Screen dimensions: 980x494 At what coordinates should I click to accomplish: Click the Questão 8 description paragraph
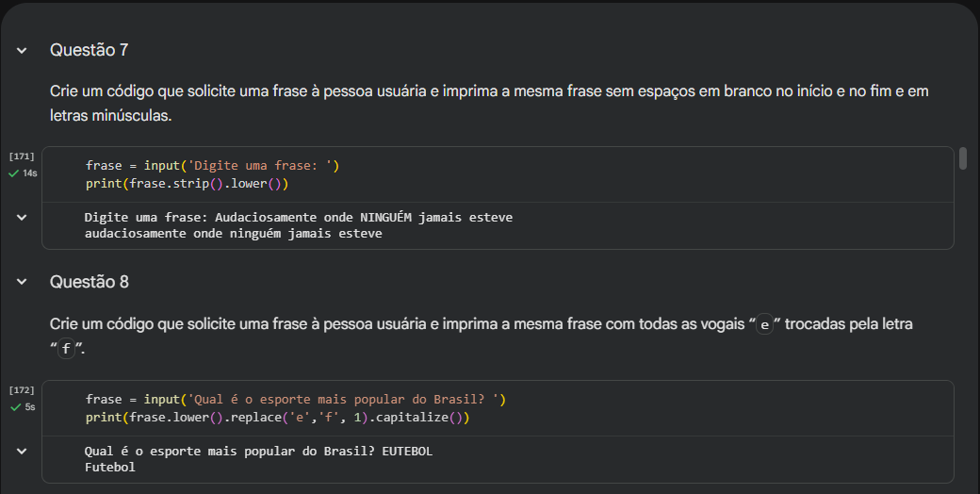(x=482, y=337)
